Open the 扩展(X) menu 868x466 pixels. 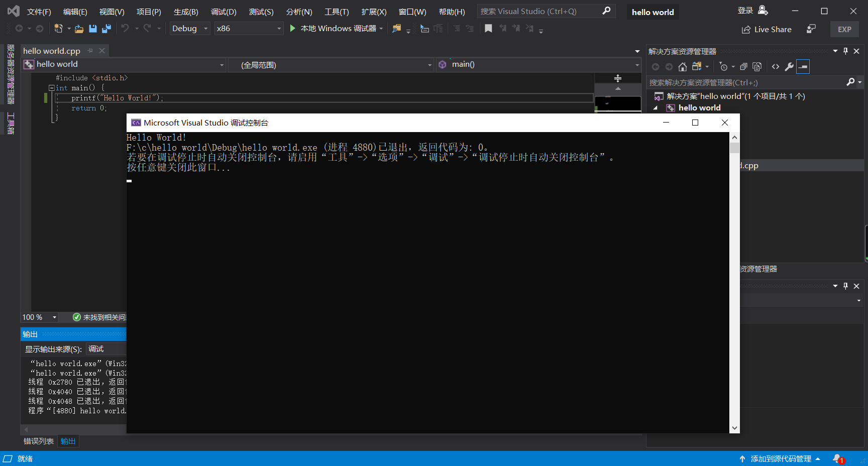[x=374, y=12]
